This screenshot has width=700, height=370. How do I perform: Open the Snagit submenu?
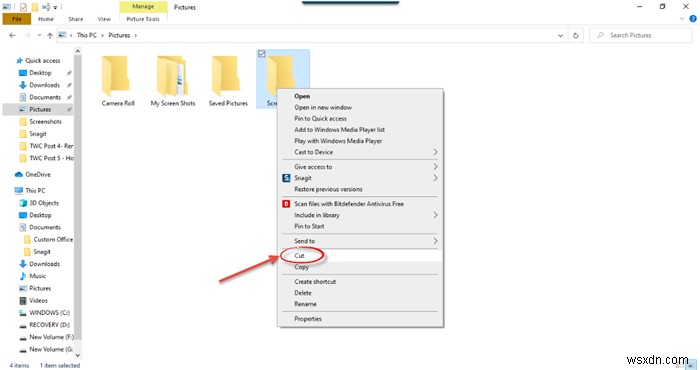point(360,178)
